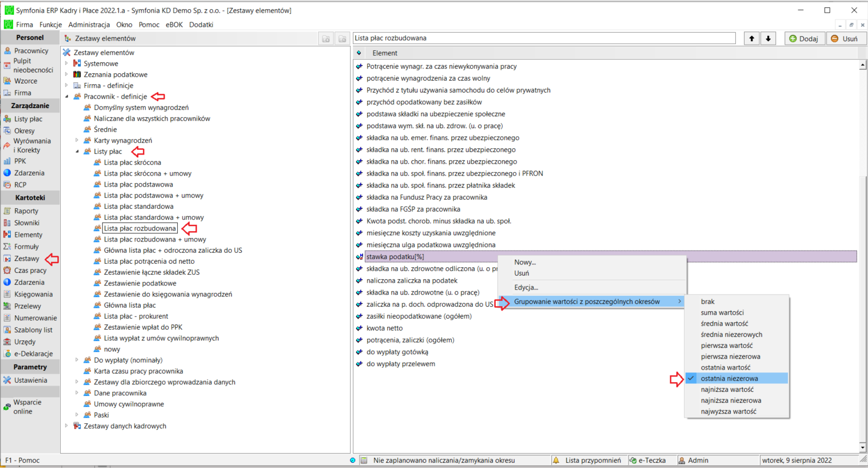Expand Zestawy danych kadrowych node

[67, 426]
